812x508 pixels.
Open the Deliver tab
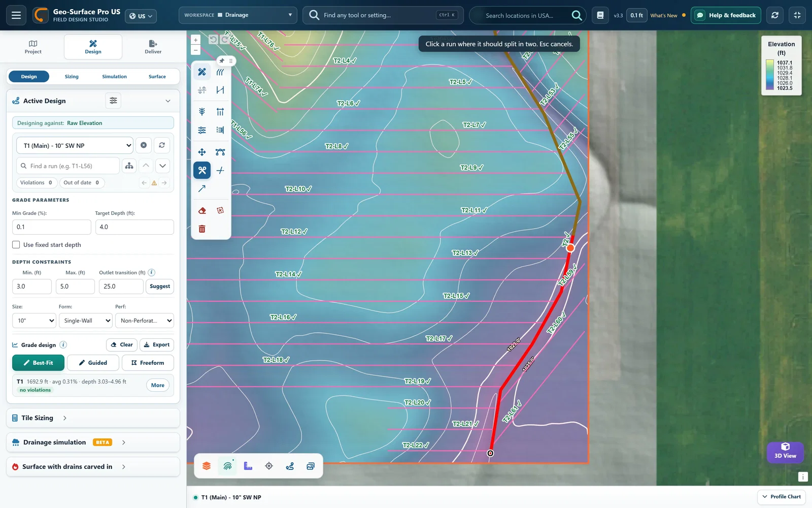click(153, 47)
